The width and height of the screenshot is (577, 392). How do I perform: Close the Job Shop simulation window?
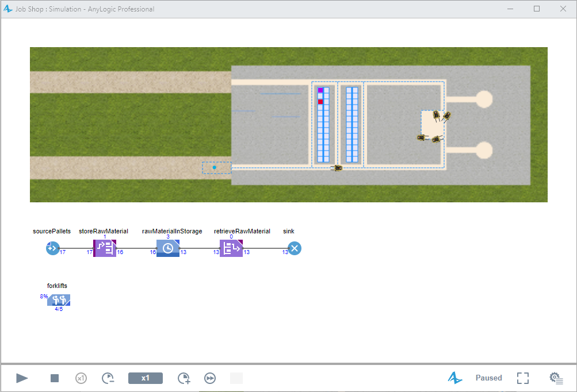(x=563, y=9)
